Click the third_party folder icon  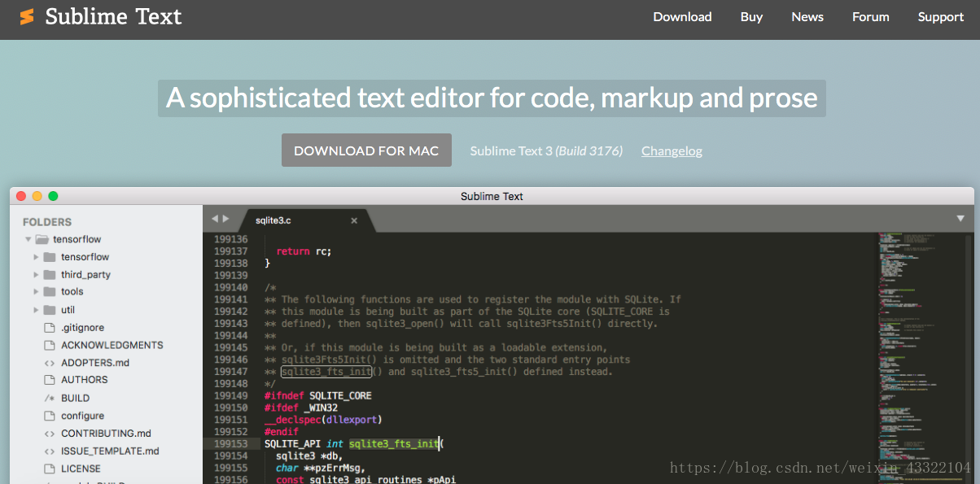[50, 274]
